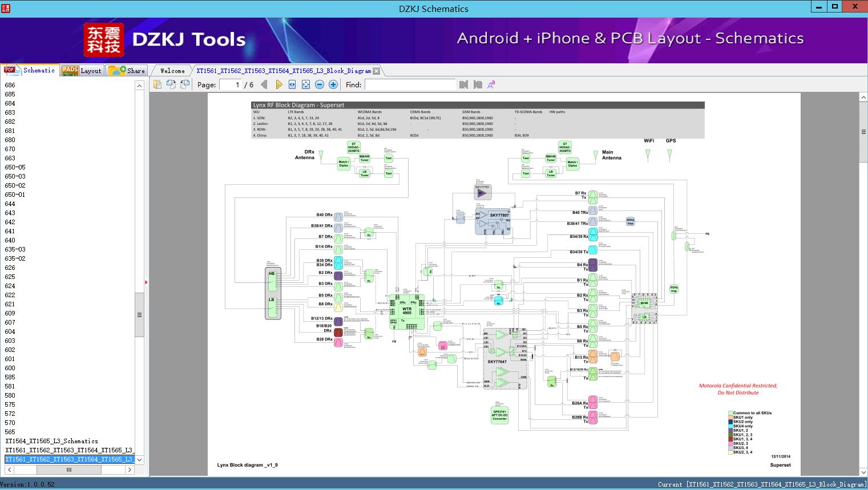Viewport: 868px width, 490px height.
Task: Select the highlighted XT1561 Block Diagram list entry
Action: coord(70,459)
